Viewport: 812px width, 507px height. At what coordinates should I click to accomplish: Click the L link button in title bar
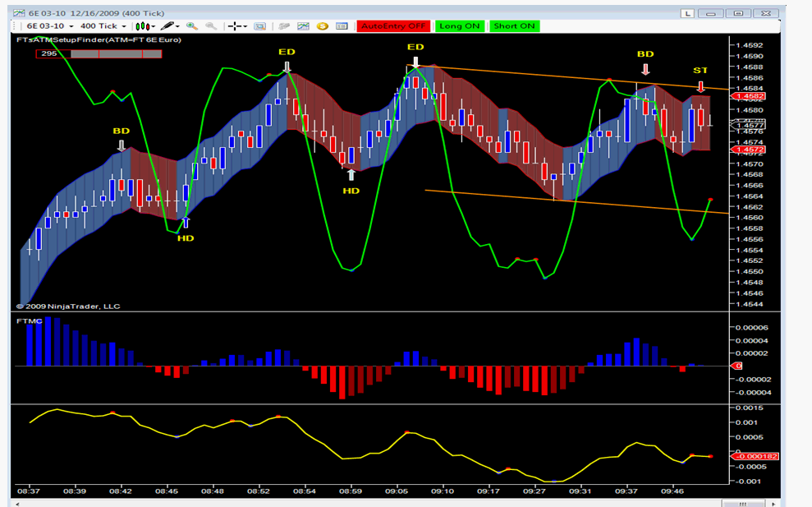pyautogui.click(x=687, y=13)
